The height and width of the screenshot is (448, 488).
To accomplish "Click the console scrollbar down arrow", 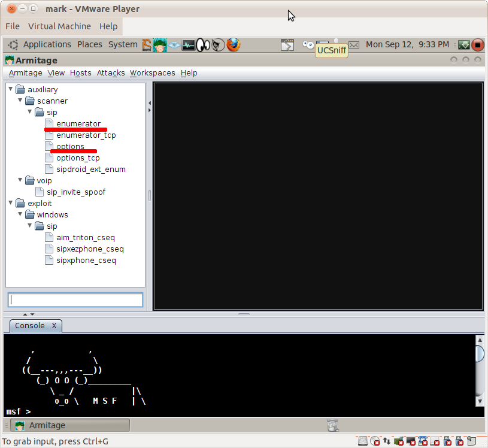I will click(x=480, y=401).
